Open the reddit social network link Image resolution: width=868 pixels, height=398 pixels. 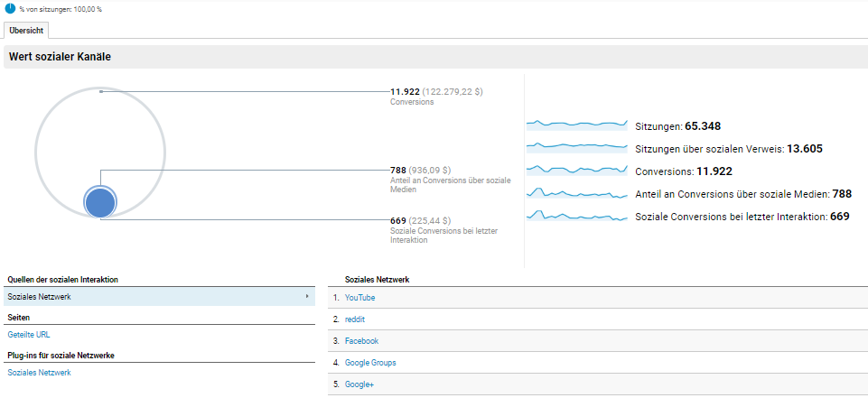click(x=355, y=319)
